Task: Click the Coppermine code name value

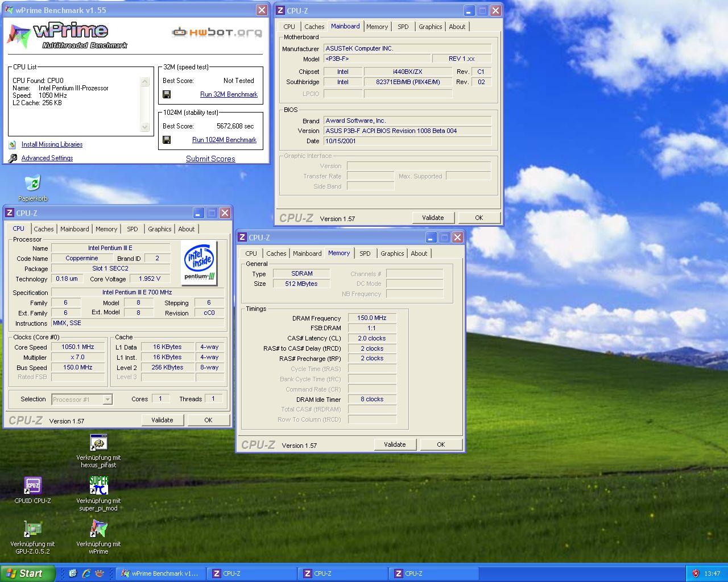Action: pos(82,258)
